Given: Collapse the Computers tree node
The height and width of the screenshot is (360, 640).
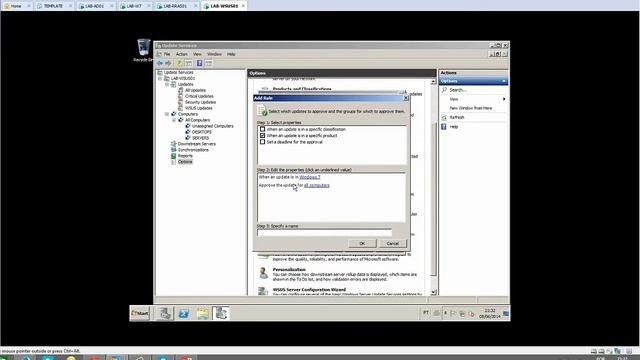Looking at the screenshot, I should (x=167, y=114).
